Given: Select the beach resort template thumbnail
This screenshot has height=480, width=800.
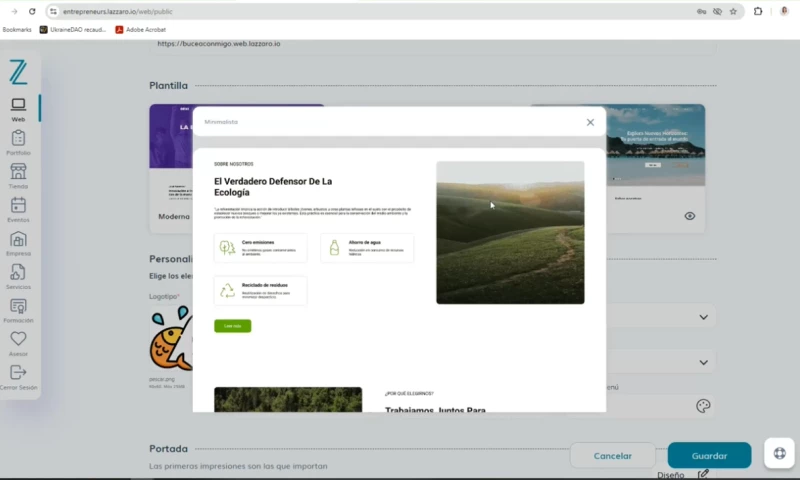Looking at the screenshot, I should click(656, 145).
